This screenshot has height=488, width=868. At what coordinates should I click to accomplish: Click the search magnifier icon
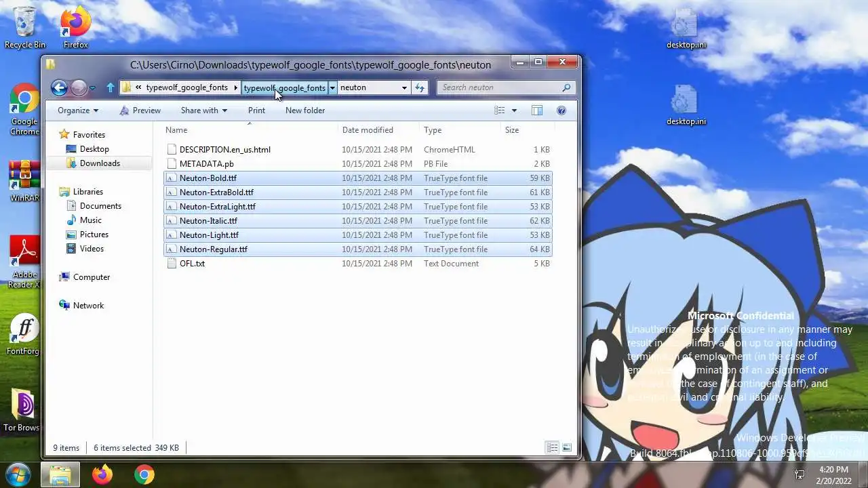pos(567,87)
